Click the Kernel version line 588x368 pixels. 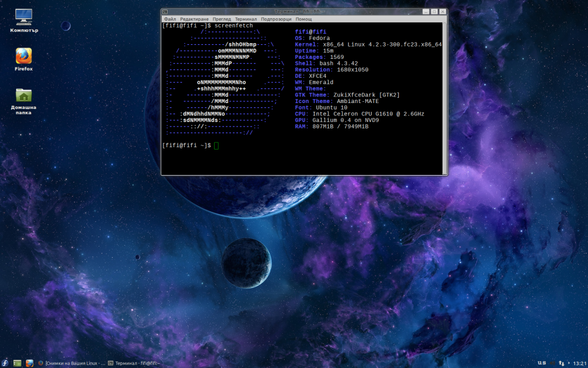[x=368, y=45]
